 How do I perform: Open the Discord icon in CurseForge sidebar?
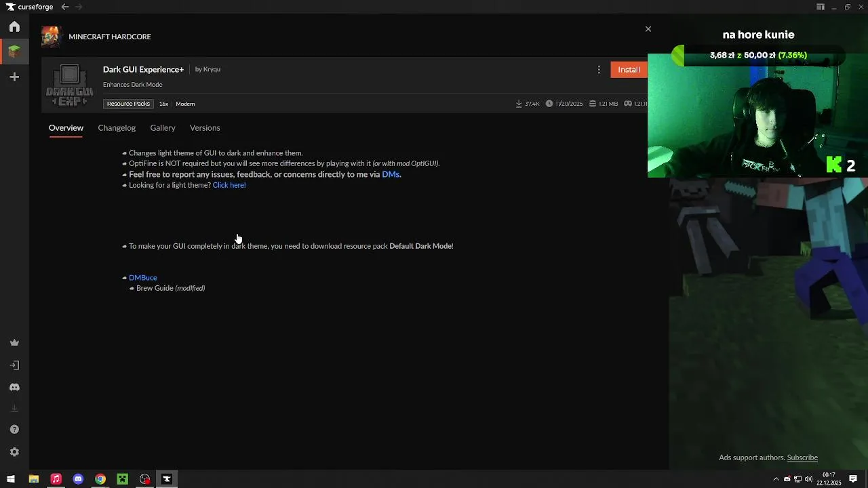(x=14, y=387)
